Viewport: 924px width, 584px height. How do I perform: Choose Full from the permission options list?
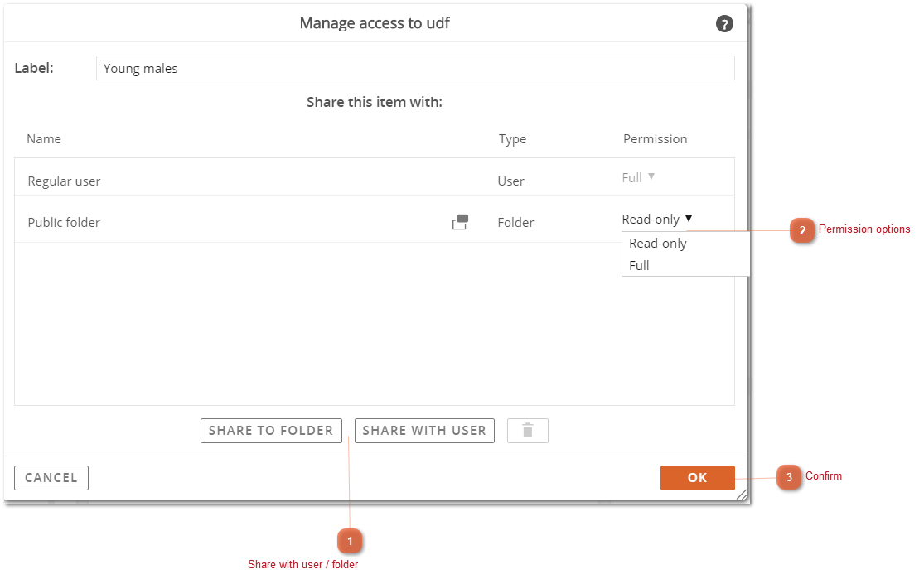(x=639, y=266)
